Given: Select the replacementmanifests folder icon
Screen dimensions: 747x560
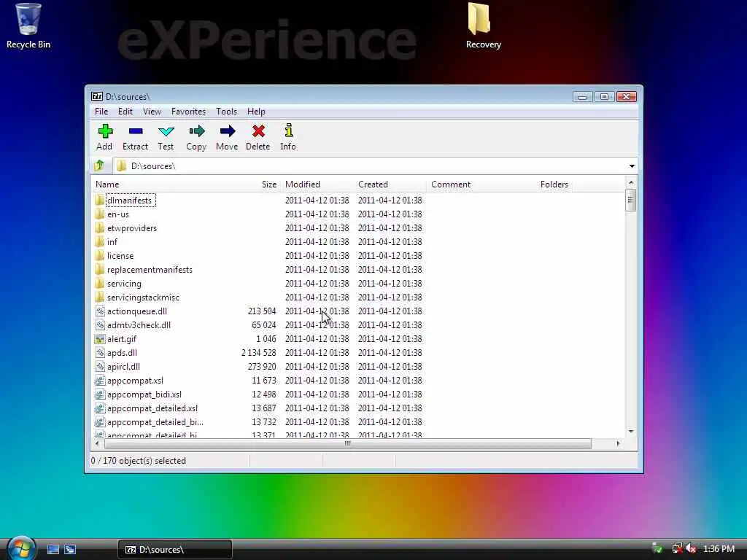Looking at the screenshot, I should pos(99,270).
